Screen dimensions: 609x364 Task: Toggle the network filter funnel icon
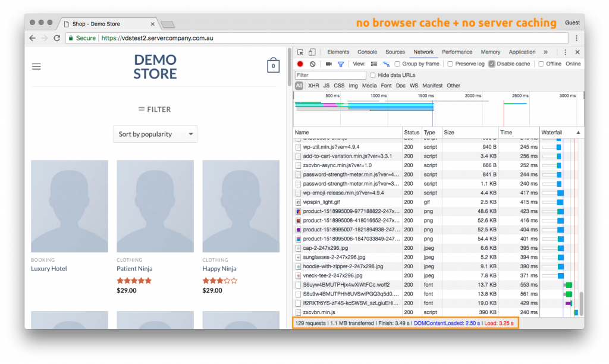tap(341, 64)
